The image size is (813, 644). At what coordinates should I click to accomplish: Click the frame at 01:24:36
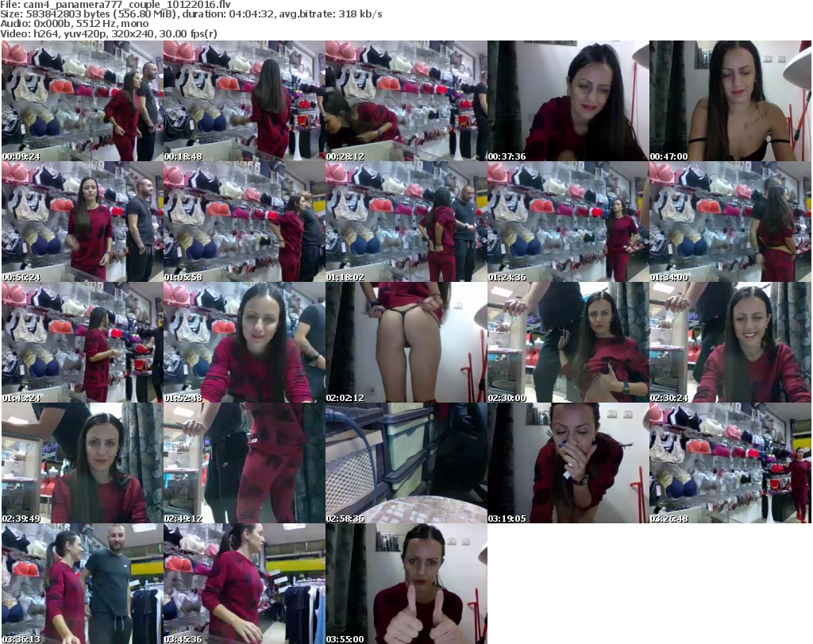tap(568, 222)
